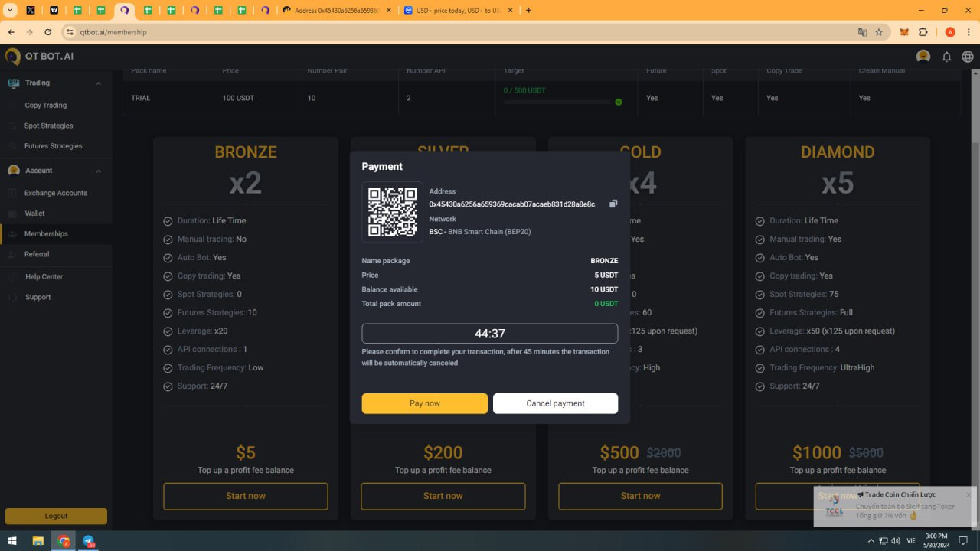Click the BRONZE card title

246,152
